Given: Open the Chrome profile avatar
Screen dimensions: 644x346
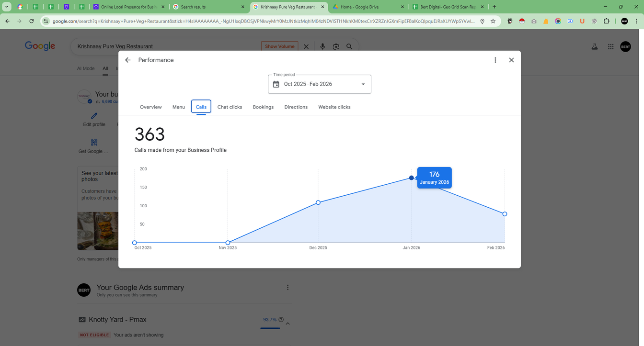Looking at the screenshot, I should click(624, 21).
